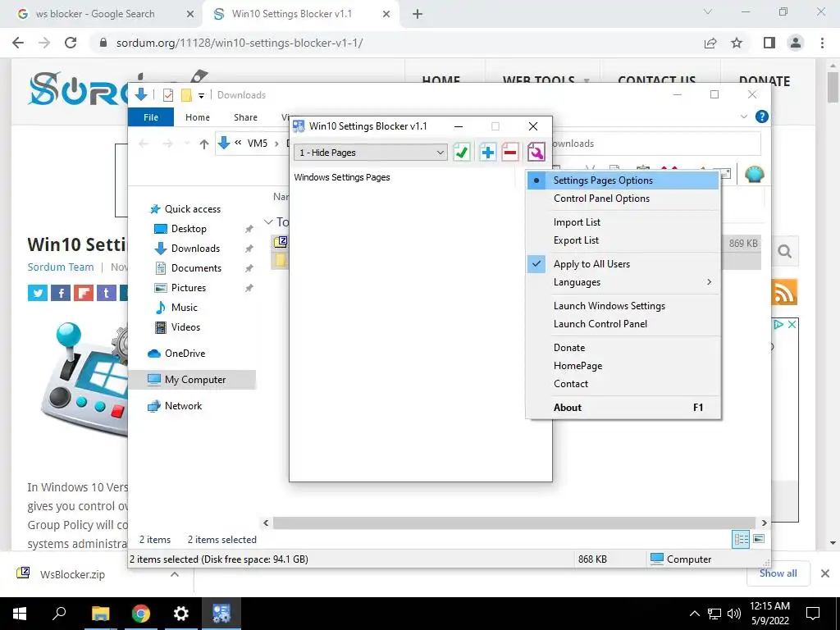
Task: Select Pictures in Explorer sidebar
Action: pyautogui.click(x=188, y=288)
